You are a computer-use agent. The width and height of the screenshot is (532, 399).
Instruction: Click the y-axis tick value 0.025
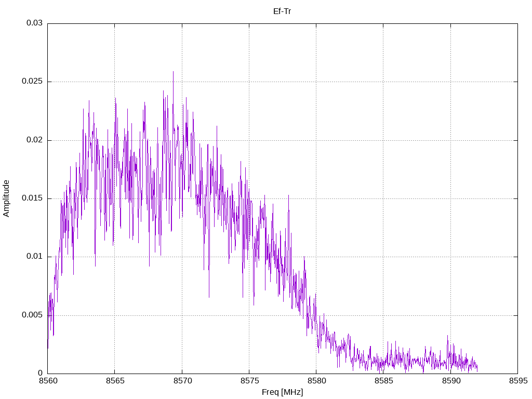tap(32, 82)
